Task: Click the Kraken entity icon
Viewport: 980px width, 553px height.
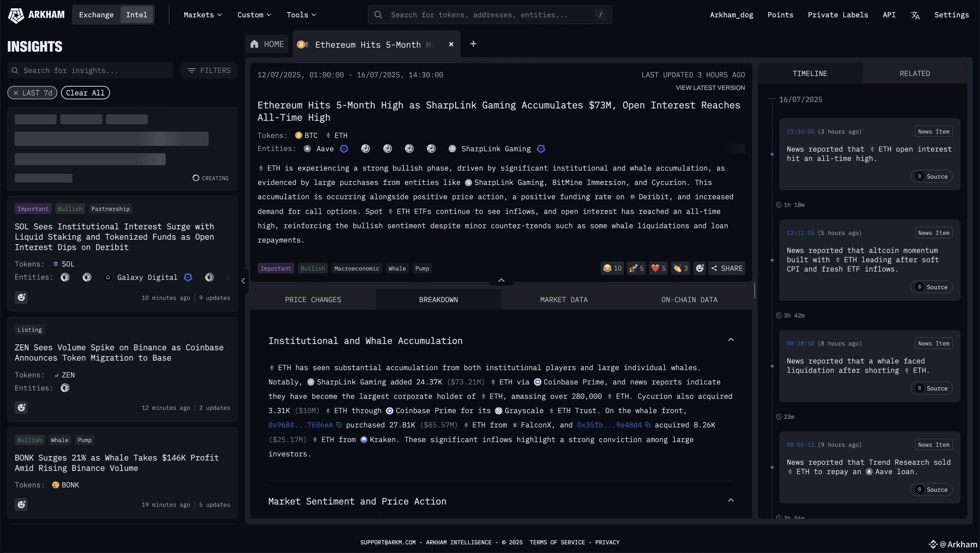Action: [x=364, y=440]
